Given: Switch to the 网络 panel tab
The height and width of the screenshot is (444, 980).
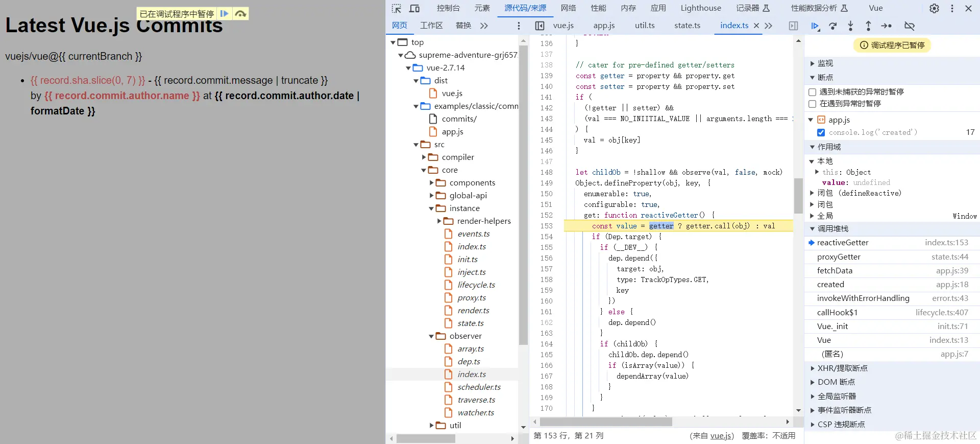Looking at the screenshot, I should tap(568, 8).
